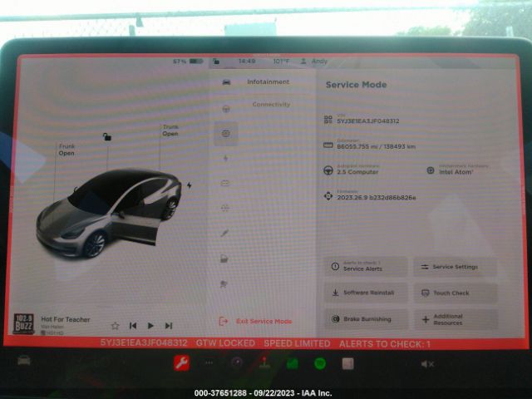532x399 pixels.
Task: Play Hot For Teacher
Action: point(150,326)
